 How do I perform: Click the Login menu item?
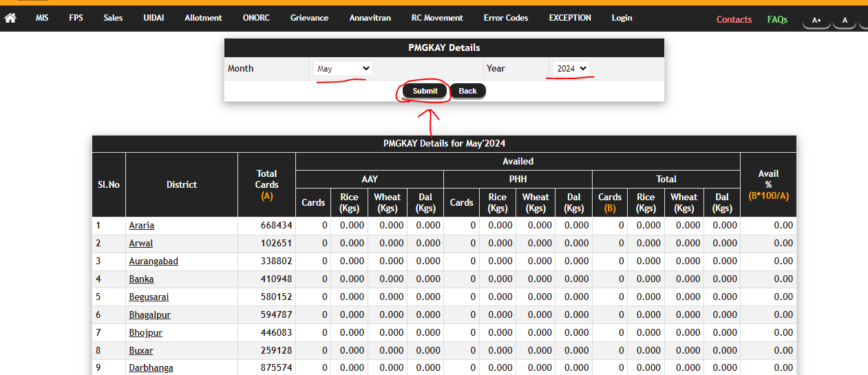[622, 18]
